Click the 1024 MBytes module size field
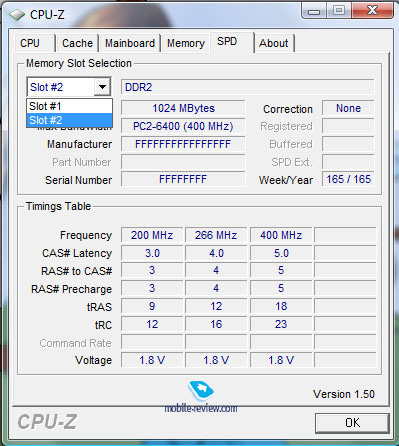 pos(183,108)
